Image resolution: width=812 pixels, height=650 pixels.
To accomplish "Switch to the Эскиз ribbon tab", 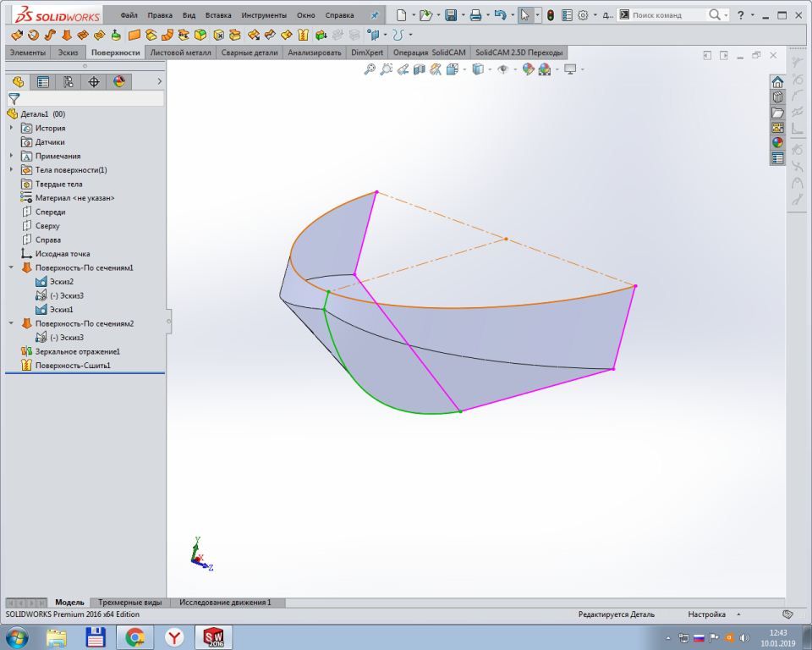I will click(69, 52).
